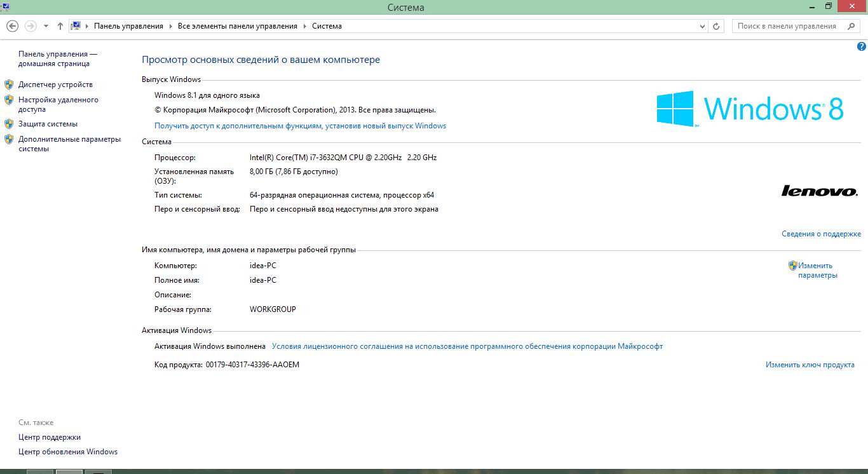This screenshot has width=868, height=474.
Task: Click the copyright line 'Корпорация Майкрософт'
Action: [x=295, y=110]
